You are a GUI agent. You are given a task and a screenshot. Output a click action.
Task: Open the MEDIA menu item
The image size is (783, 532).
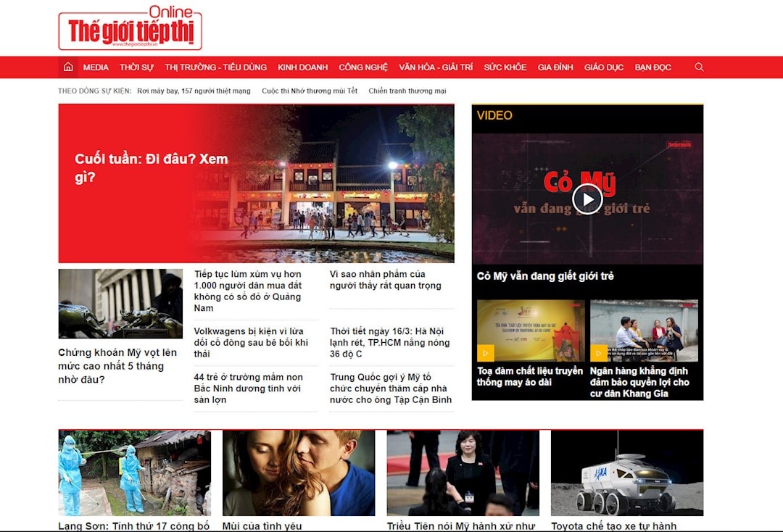(x=96, y=67)
